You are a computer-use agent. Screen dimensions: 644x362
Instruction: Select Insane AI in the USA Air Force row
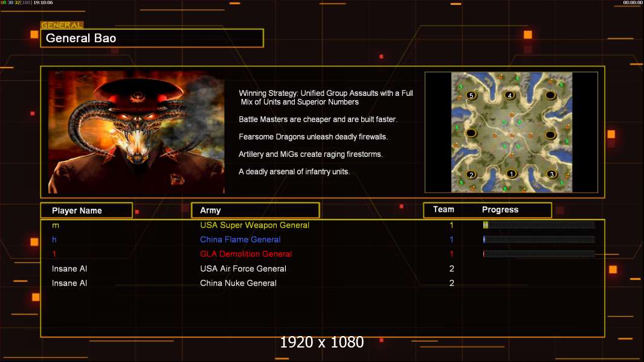69,268
